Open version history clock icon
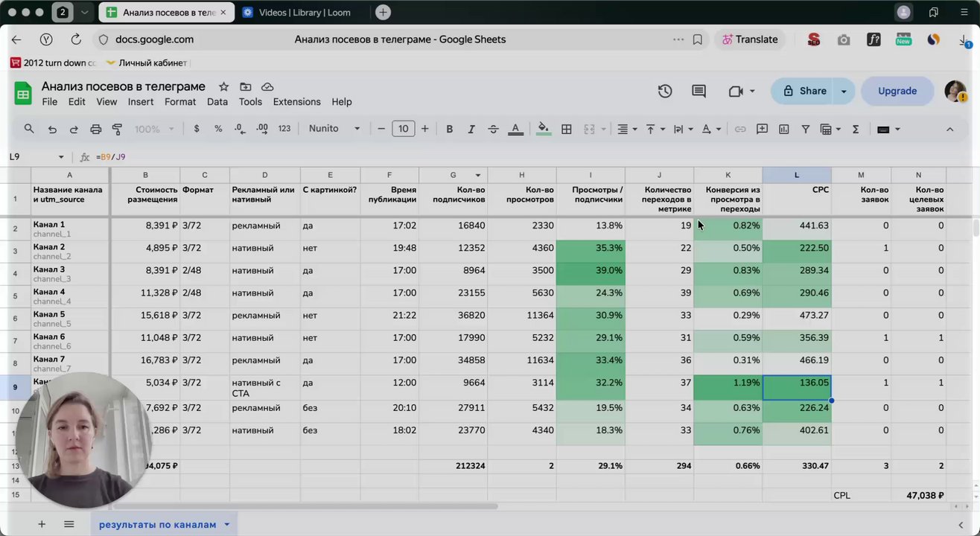Screen dimensions: 980x536 pos(665,91)
